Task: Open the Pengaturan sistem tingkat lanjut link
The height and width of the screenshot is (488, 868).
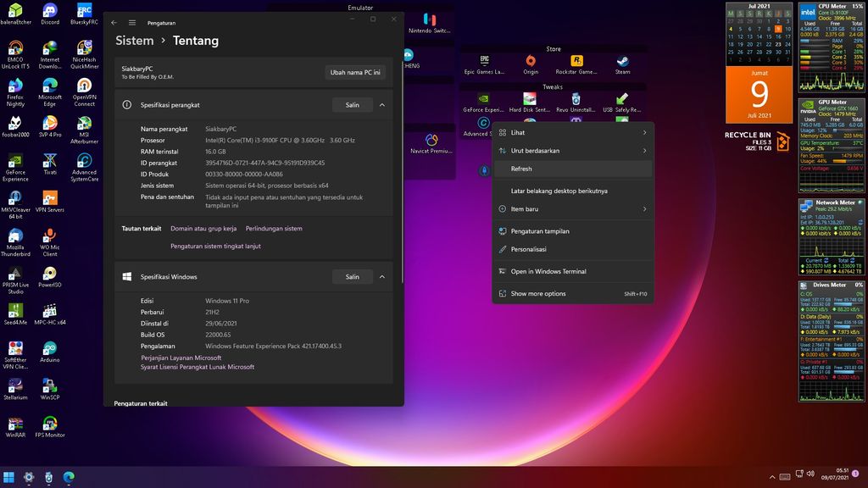Action: [x=215, y=247]
